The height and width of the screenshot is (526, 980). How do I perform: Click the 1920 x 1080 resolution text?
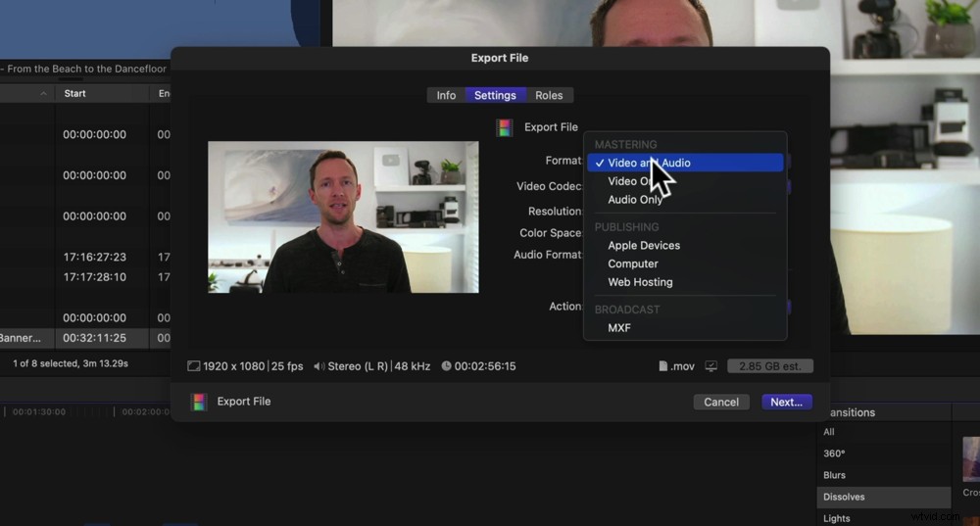point(234,366)
